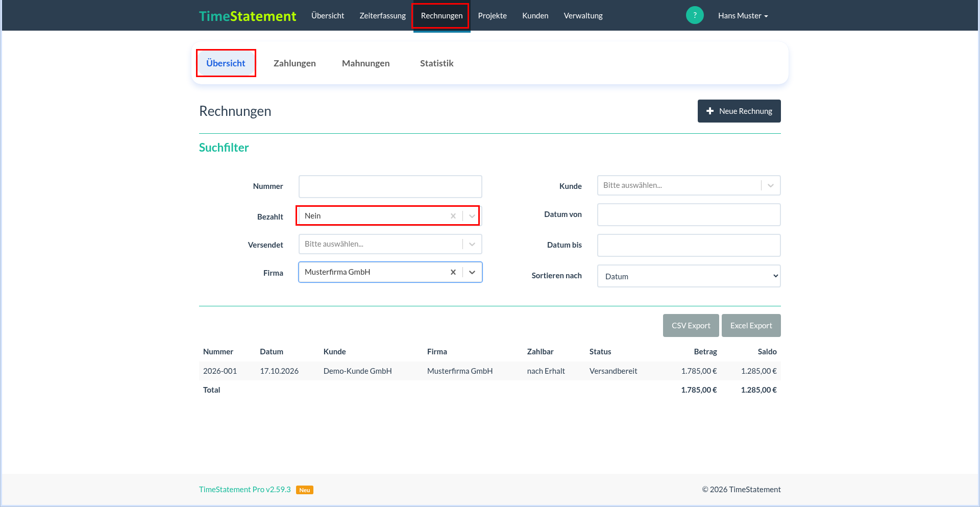Click the nach Erhalt cell
This screenshot has height=507, width=980.
546,371
